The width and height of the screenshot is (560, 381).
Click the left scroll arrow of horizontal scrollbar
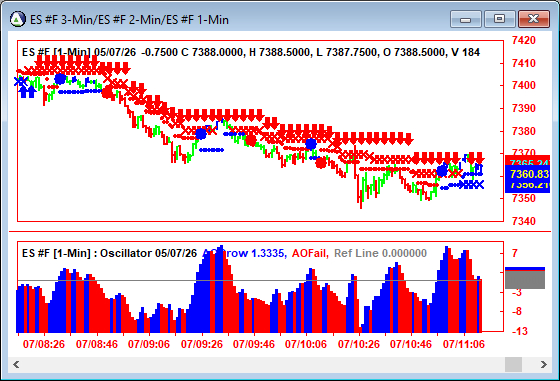coord(16,365)
